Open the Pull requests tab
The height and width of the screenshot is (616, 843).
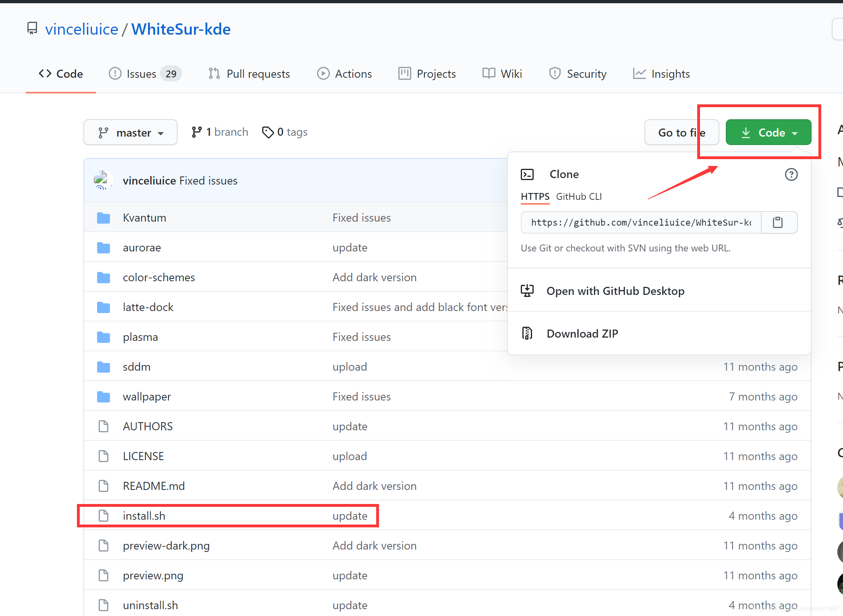[x=249, y=74]
